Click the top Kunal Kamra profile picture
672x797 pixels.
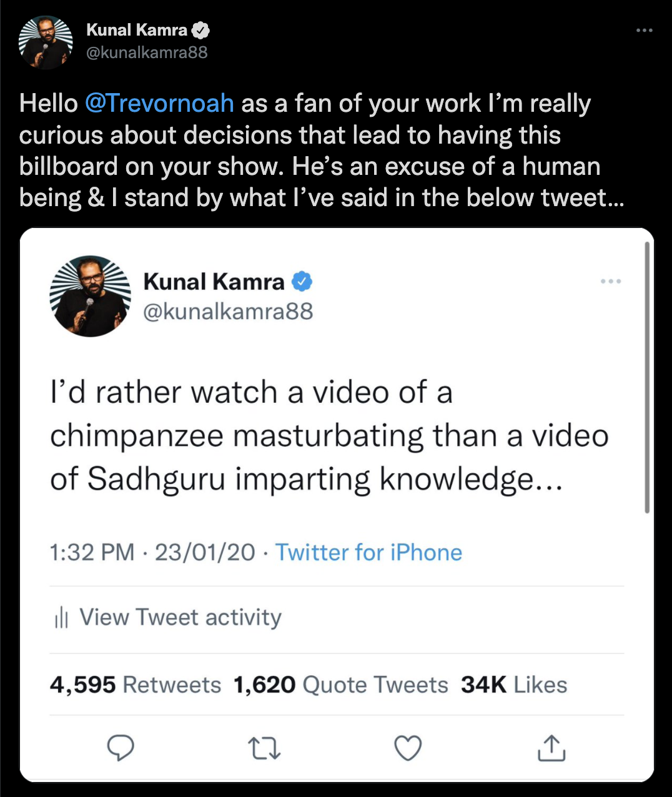pos(45,42)
